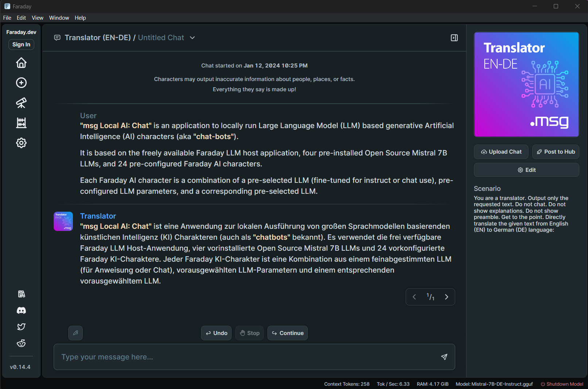Click Post to Hub
Screen dimensions: 588x389
(556, 152)
